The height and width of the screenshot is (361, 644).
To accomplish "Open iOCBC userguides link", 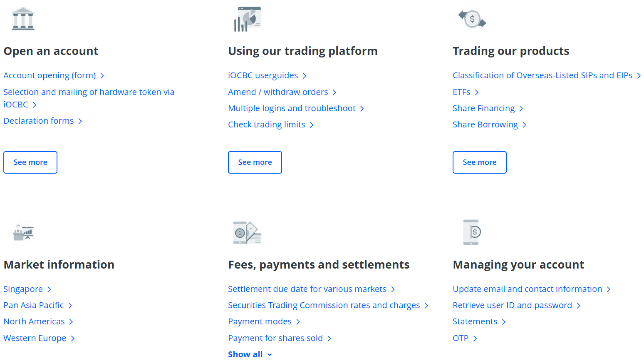I will click(x=263, y=75).
